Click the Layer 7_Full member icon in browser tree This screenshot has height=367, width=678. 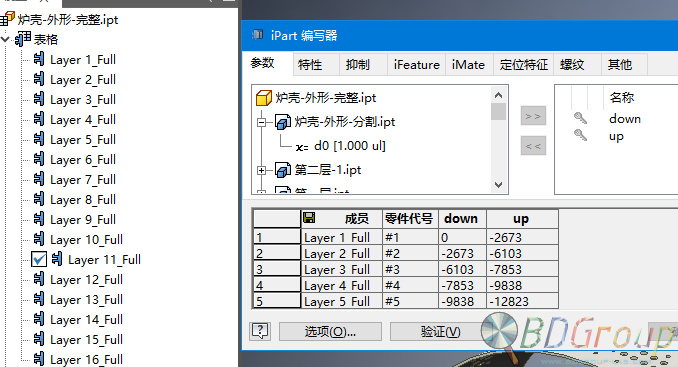(39, 179)
